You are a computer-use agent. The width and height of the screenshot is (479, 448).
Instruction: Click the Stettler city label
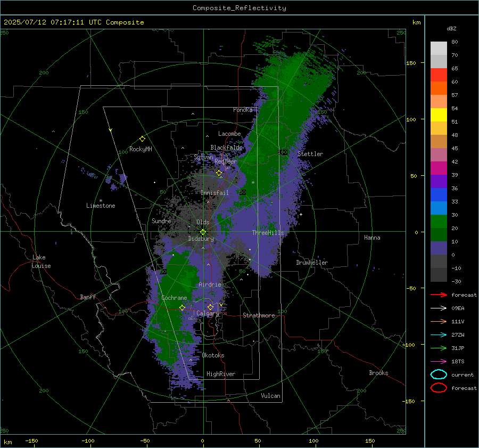(310, 154)
